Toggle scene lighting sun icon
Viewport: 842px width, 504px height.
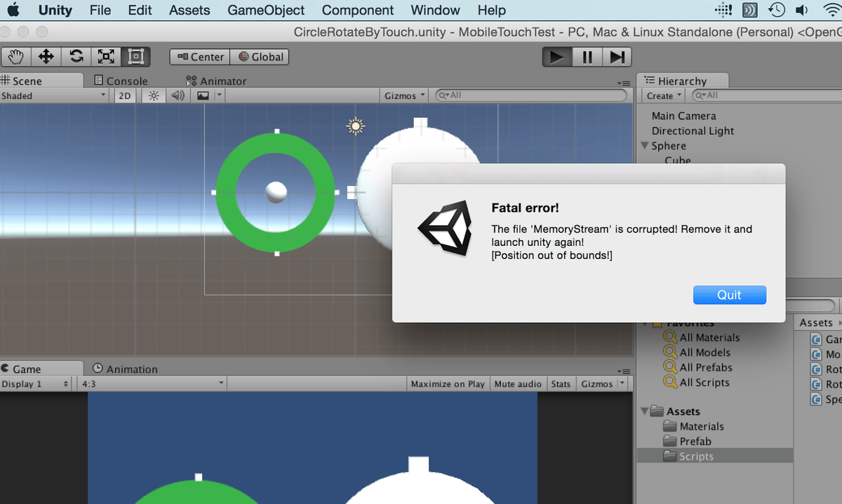click(153, 96)
